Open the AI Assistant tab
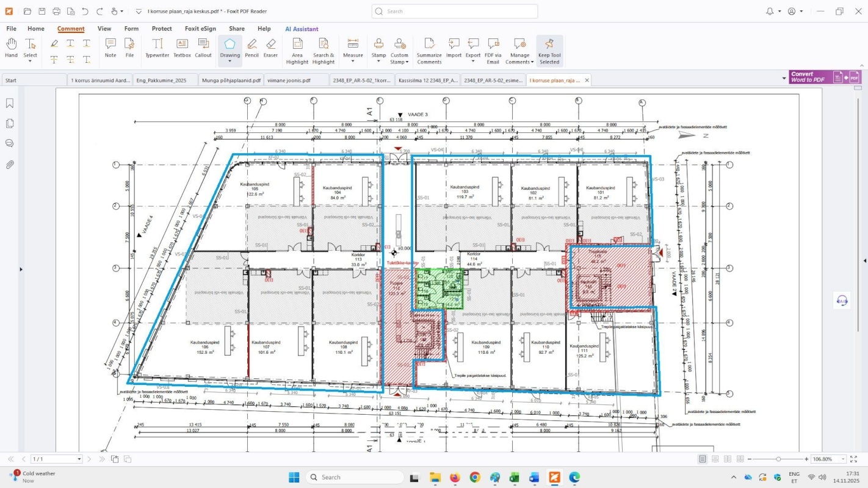Viewport: 868px width, 488px height. click(x=302, y=29)
